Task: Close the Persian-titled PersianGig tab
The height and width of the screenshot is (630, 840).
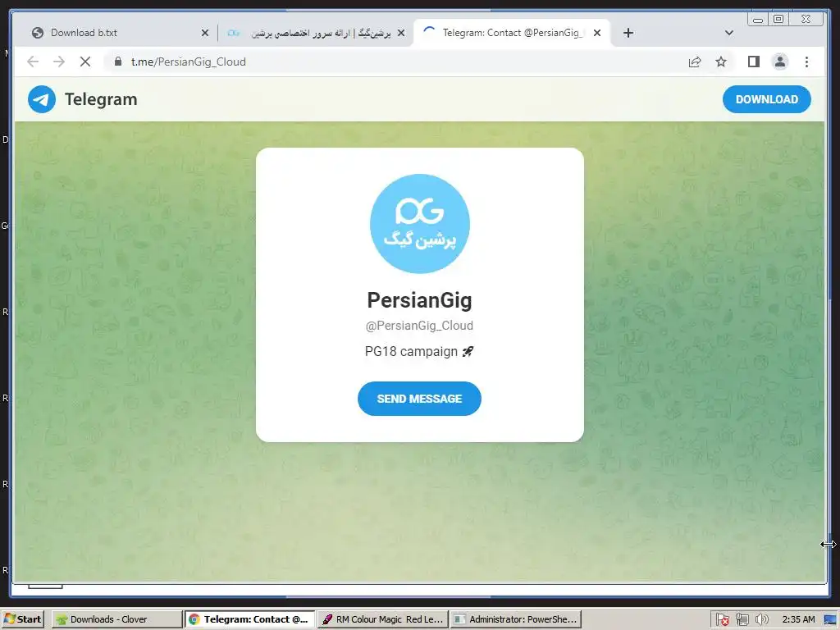Action: point(400,33)
